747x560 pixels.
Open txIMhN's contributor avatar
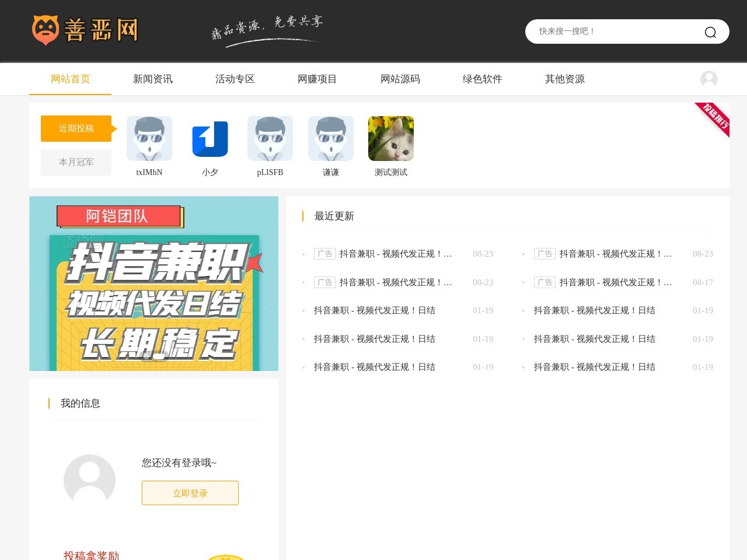(149, 138)
